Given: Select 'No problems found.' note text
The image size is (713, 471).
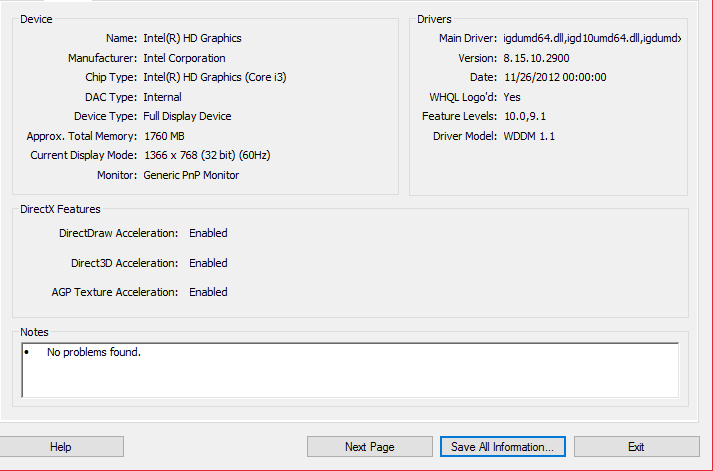Looking at the screenshot, I should (94, 352).
